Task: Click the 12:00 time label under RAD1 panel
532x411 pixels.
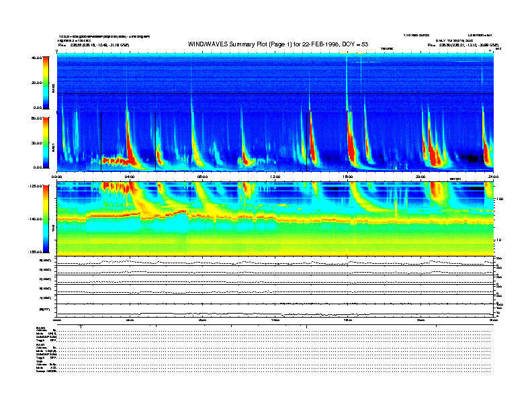Action: pyautogui.click(x=275, y=177)
